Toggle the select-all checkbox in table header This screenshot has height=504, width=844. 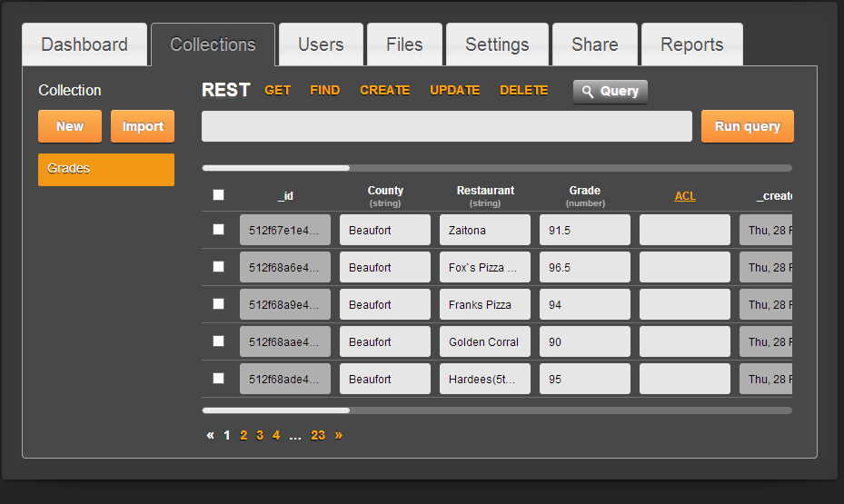(x=218, y=194)
